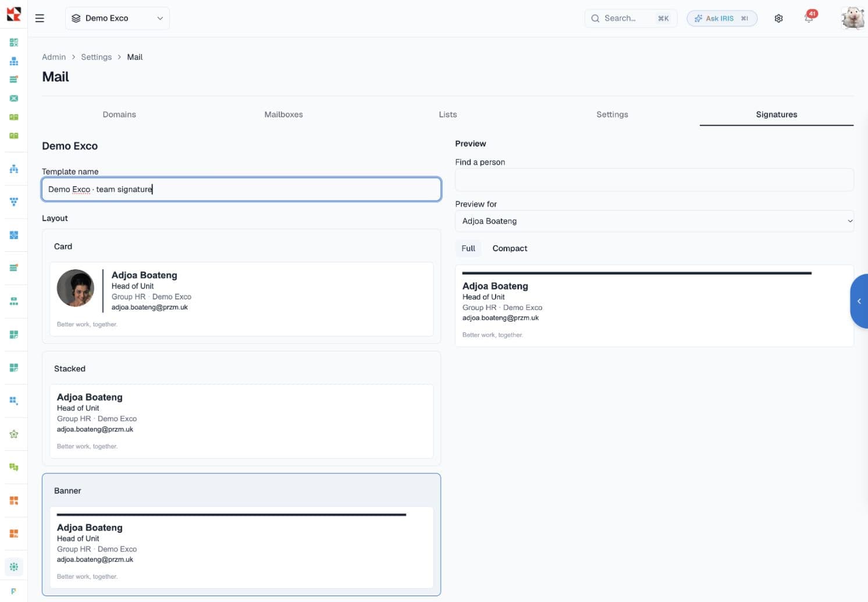Click the highlighted teal gear sidebar icon
The height and width of the screenshot is (602, 868).
[x=14, y=567]
